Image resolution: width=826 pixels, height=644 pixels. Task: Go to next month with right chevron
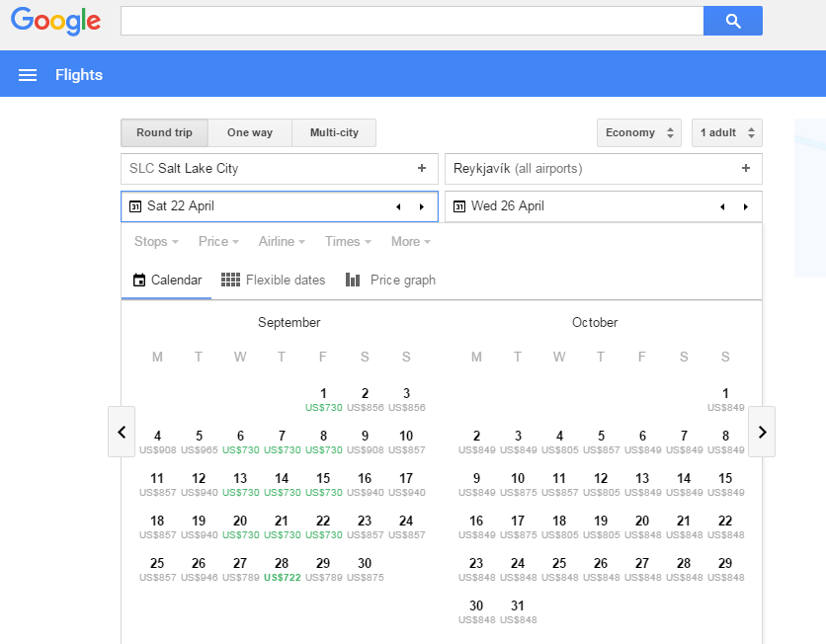(762, 432)
